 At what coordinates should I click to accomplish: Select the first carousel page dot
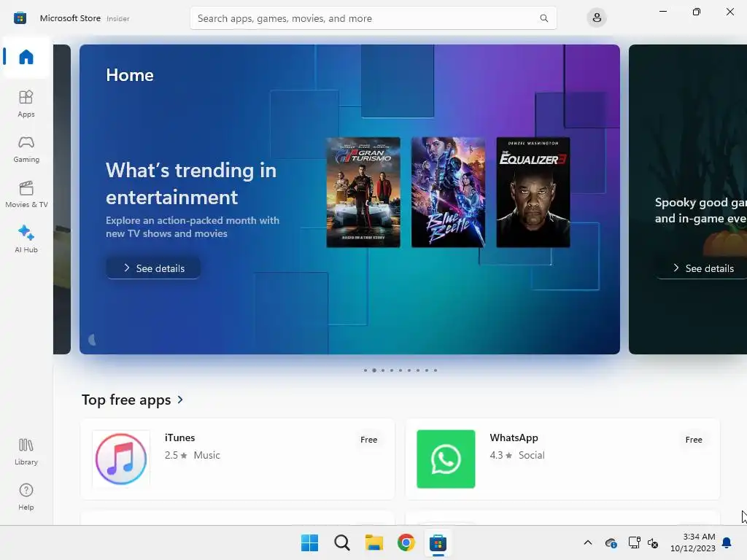tap(365, 370)
